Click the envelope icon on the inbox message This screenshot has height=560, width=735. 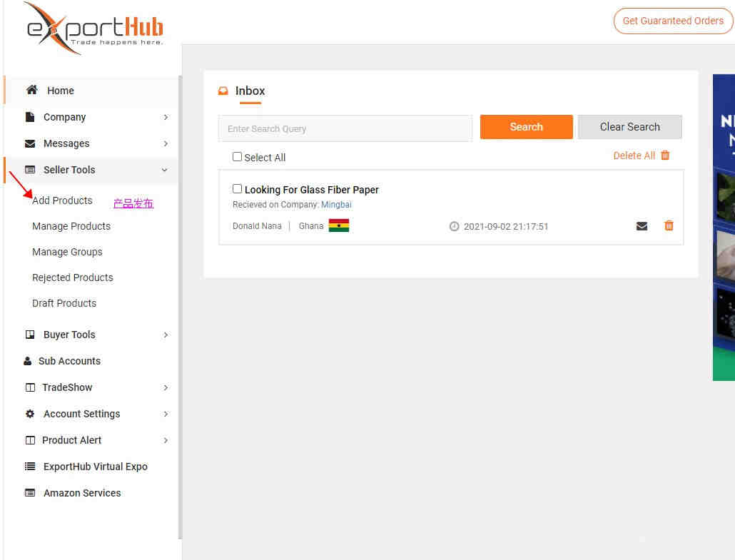(x=642, y=226)
